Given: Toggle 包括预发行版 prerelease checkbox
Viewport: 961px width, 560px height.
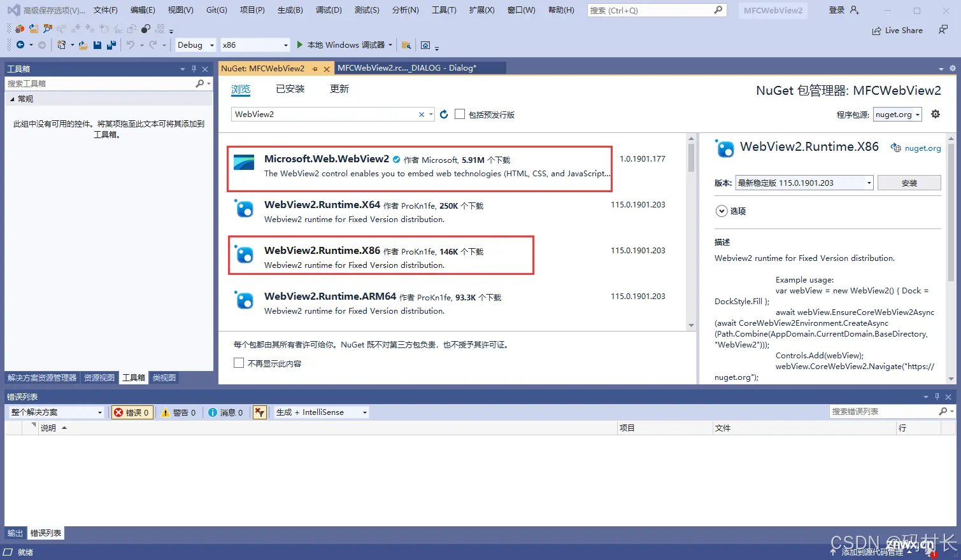Looking at the screenshot, I should click(x=460, y=114).
